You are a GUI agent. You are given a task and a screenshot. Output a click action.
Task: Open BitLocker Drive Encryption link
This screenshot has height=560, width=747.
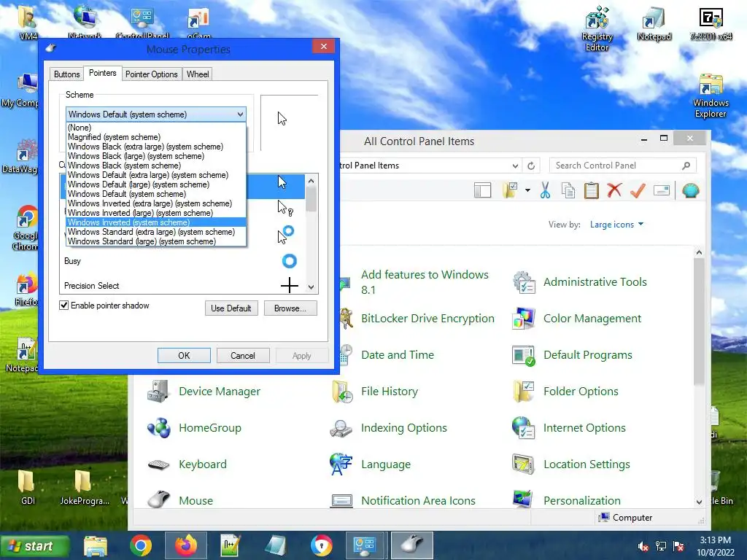tap(427, 319)
